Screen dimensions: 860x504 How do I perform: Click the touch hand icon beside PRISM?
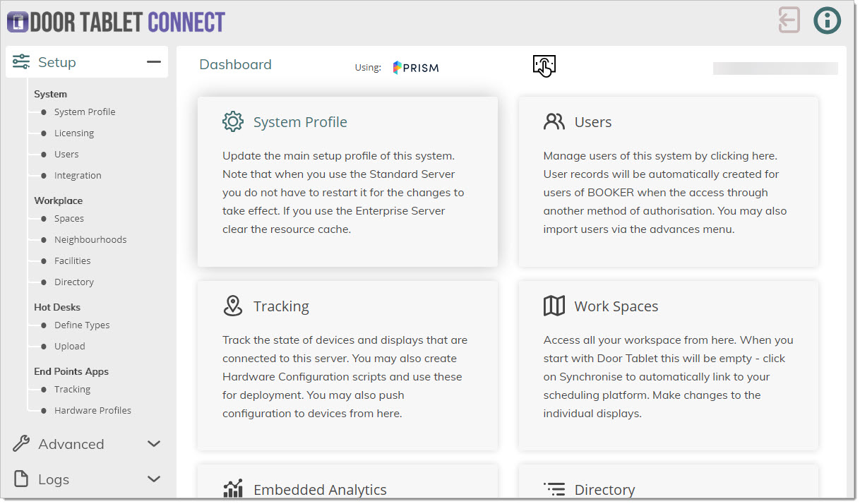tap(544, 66)
